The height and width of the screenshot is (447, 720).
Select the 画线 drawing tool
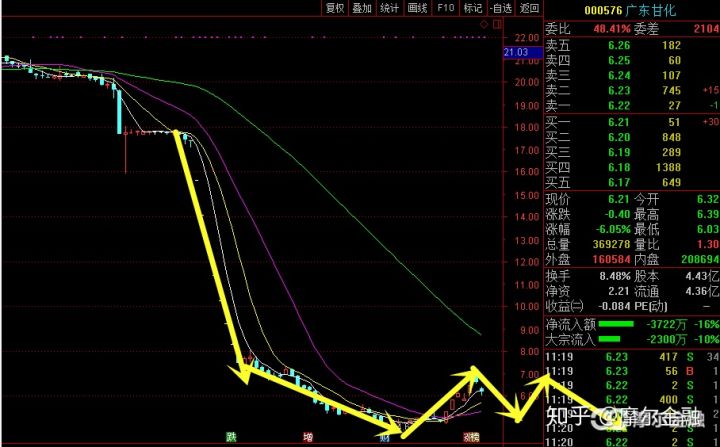(x=417, y=8)
